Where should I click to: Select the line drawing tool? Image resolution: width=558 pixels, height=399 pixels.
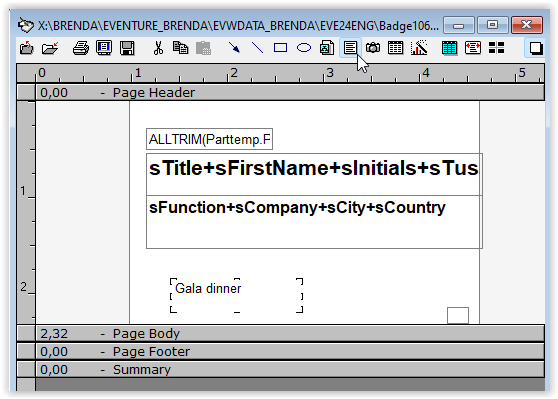coord(257,48)
